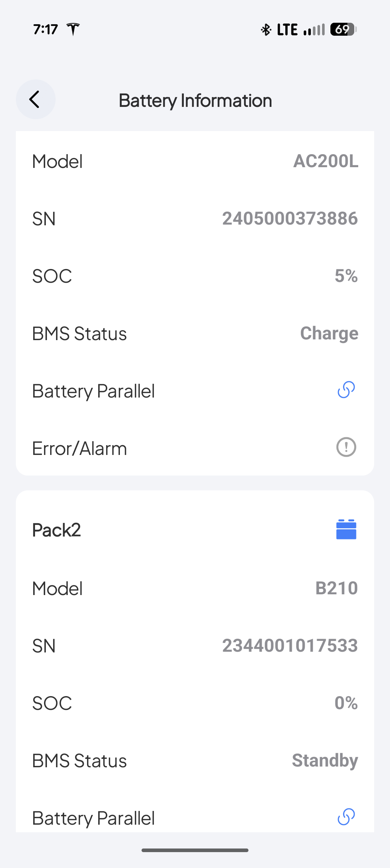Tap the Charge BMS status value

click(x=329, y=333)
